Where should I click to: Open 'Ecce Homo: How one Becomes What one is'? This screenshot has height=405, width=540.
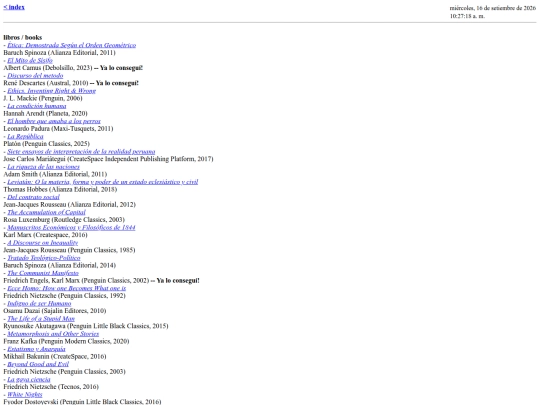pyautogui.click(x=66, y=288)
